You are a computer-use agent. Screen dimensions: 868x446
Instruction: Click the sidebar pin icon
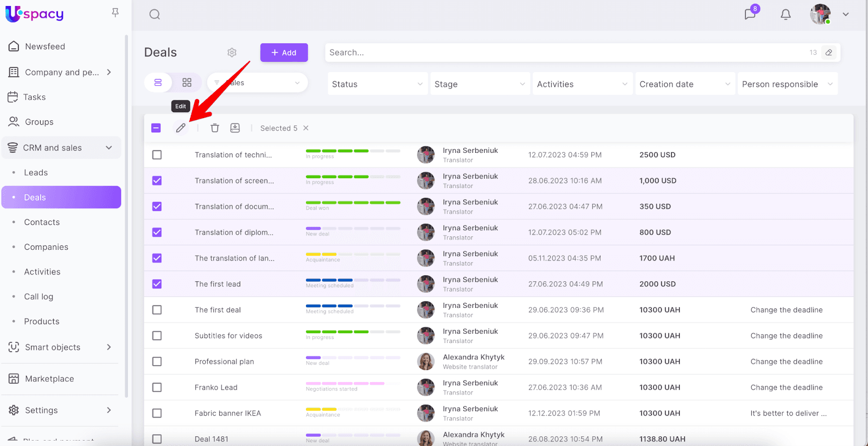[x=115, y=12]
